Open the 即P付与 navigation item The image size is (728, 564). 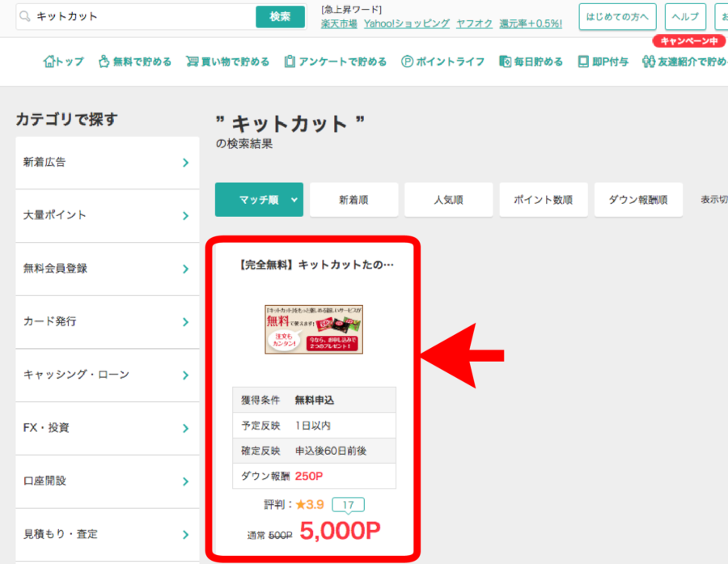click(x=603, y=61)
